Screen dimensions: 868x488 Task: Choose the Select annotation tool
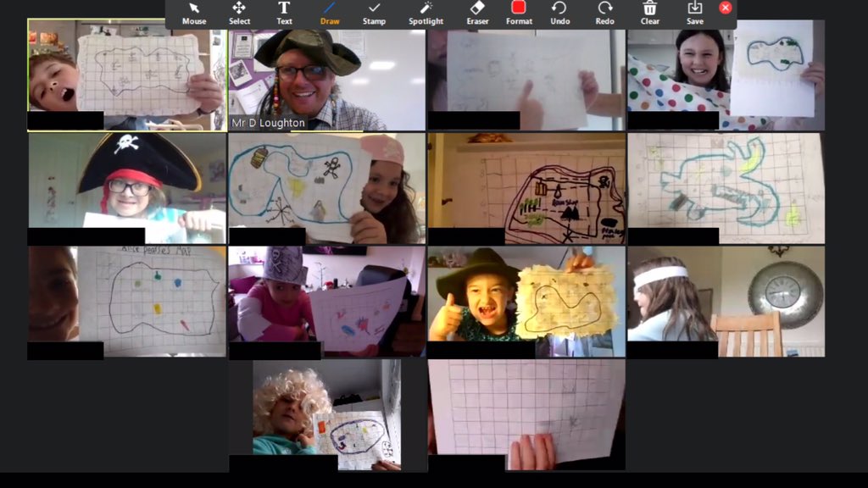point(239,14)
